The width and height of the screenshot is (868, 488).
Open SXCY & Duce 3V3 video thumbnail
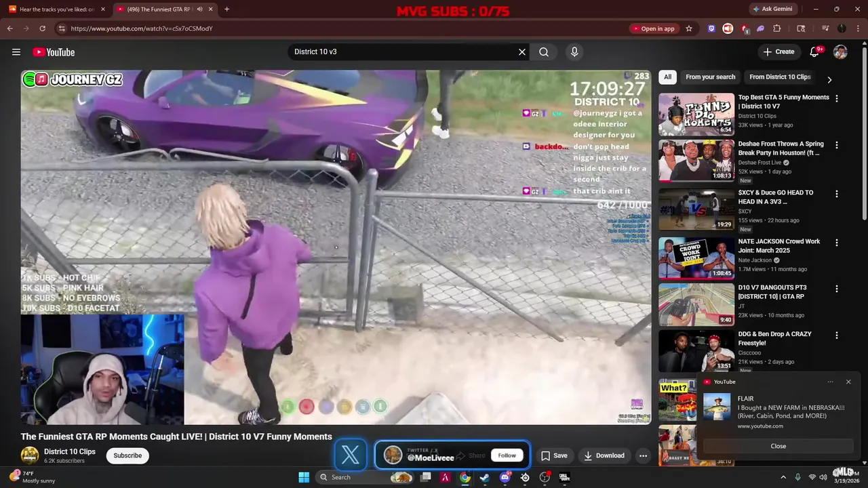(x=696, y=209)
